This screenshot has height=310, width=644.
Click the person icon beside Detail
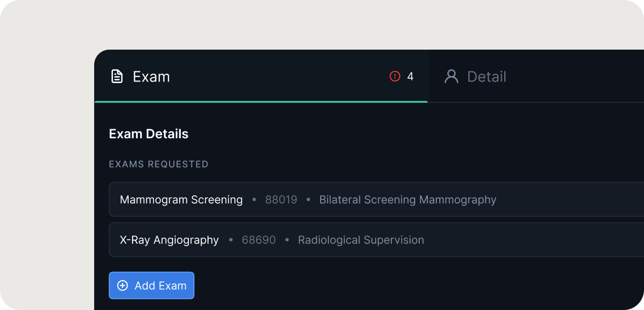click(451, 76)
